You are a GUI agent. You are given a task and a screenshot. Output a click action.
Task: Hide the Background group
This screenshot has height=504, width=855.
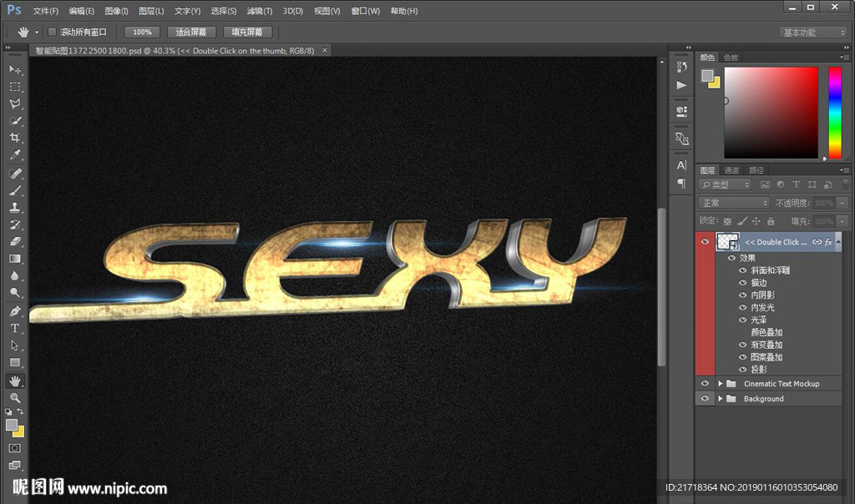705,398
